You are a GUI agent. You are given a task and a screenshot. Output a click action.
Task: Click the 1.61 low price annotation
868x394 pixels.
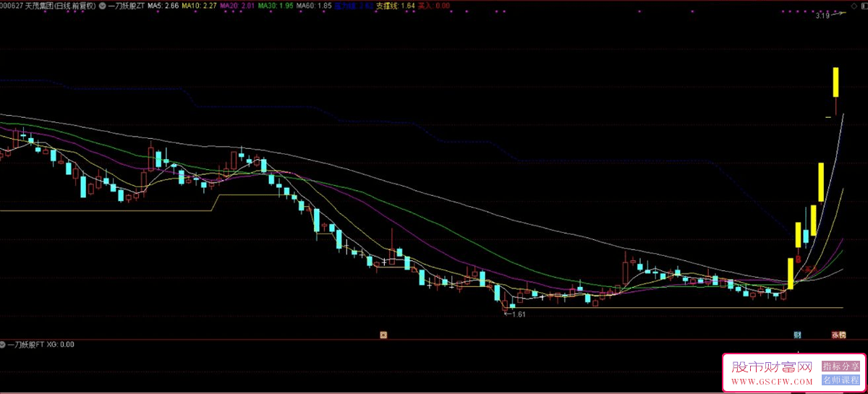click(514, 314)
